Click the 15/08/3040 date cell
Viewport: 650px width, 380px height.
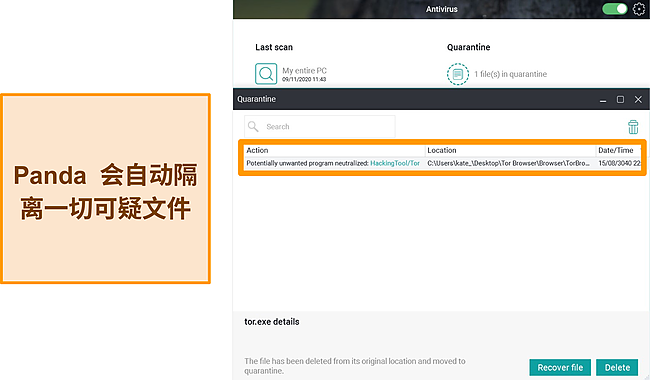point(619,163)
